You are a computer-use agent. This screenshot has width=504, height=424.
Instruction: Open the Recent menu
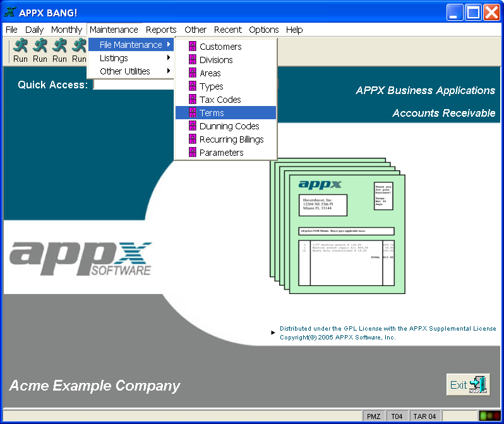tap(227, 30)
